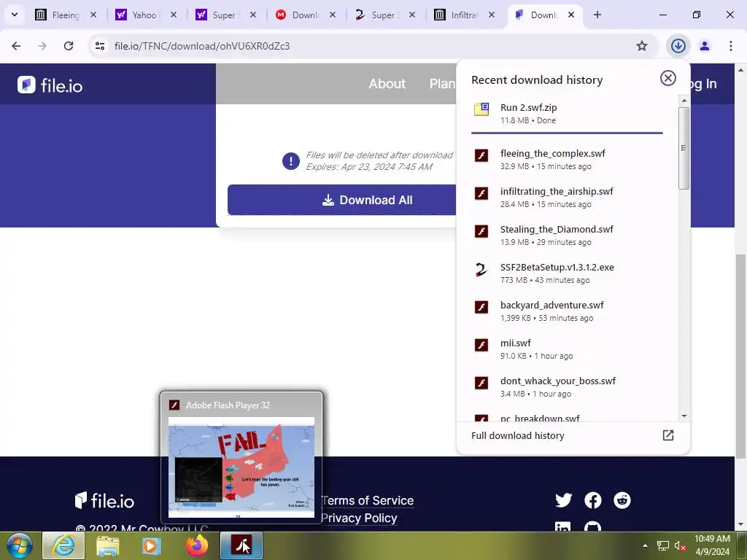Click the dont_whack_your_boss.swf file name
The width and height of the screenshot is (747, 560).
pyautogui.click(x=558, y=381)
